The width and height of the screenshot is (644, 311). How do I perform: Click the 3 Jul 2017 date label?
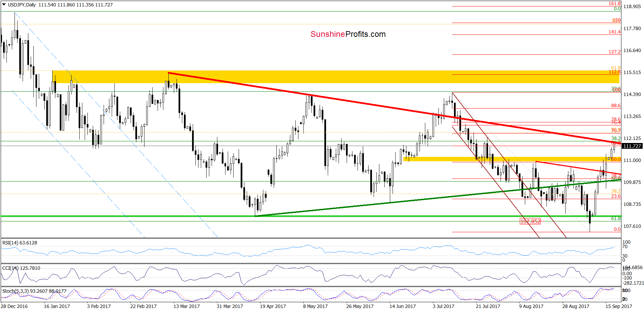click(x=444, y=306)
